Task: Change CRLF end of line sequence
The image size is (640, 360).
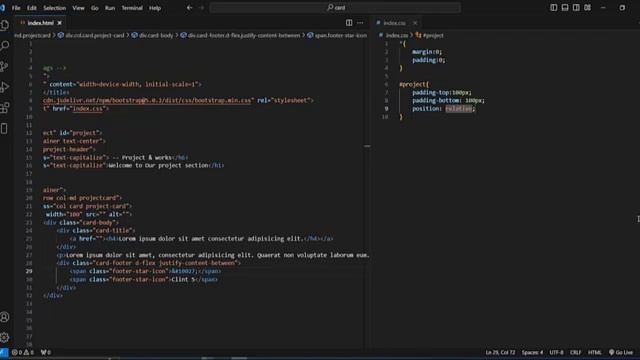Action: [x=576, y=352]
